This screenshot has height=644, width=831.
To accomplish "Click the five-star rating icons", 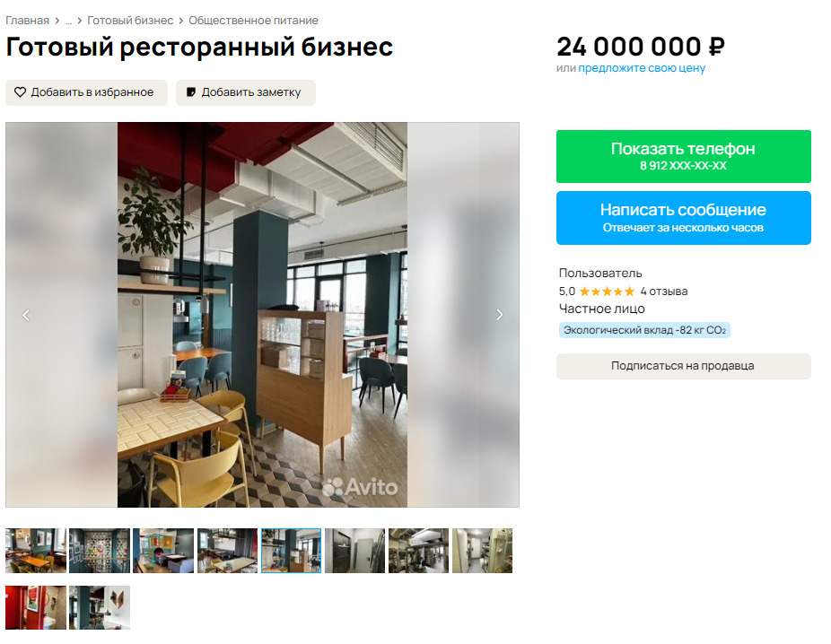I will pos(607,292).
